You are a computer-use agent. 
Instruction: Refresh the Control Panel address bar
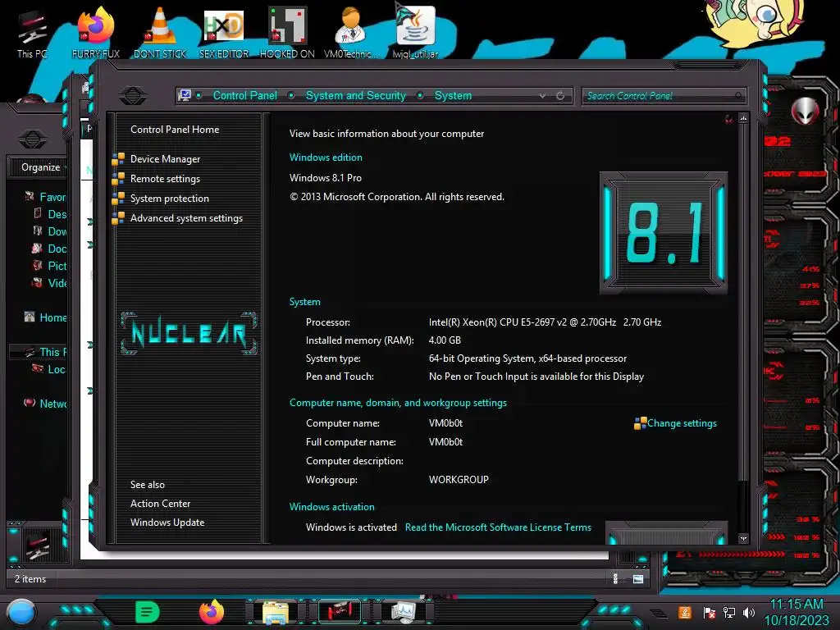coord(560,96)
